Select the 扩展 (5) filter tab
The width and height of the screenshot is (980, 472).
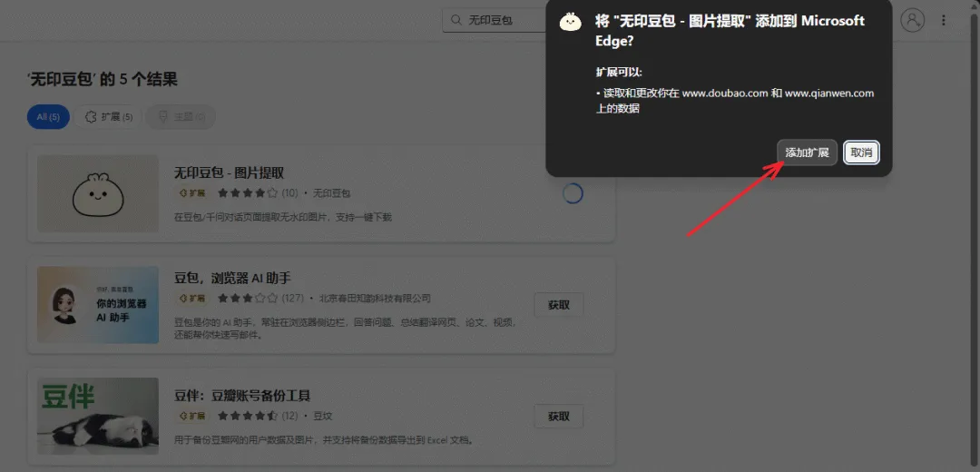tap(109, 117)
